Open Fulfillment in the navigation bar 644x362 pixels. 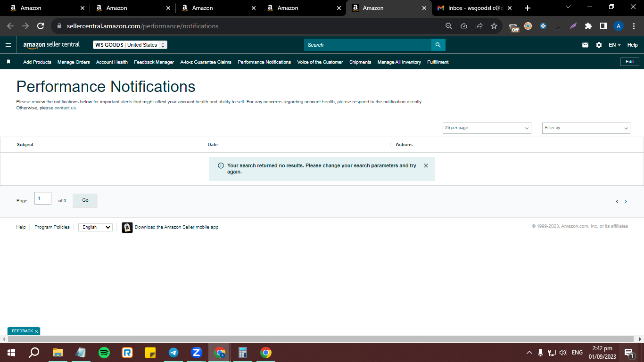[x=438, y=62]
